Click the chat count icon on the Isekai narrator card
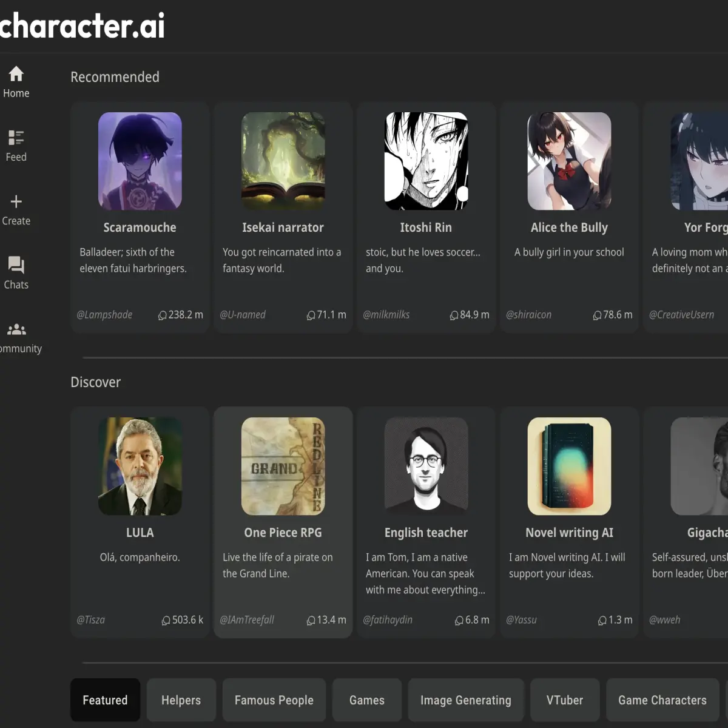 pyautogui.click(x=311, y=315)
